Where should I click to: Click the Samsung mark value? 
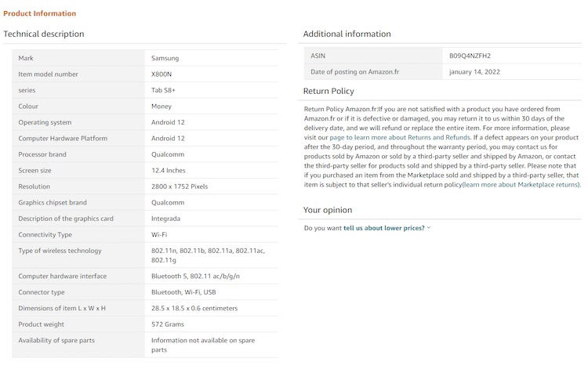[165, 58]
